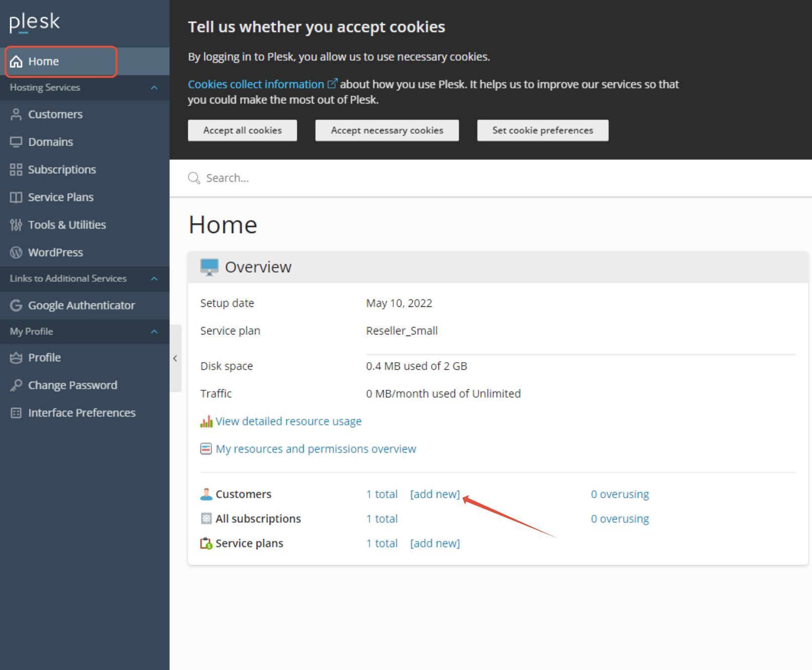Click Accept all cookies button
This screenshot has width=812, height=670.
coord(243,130)
